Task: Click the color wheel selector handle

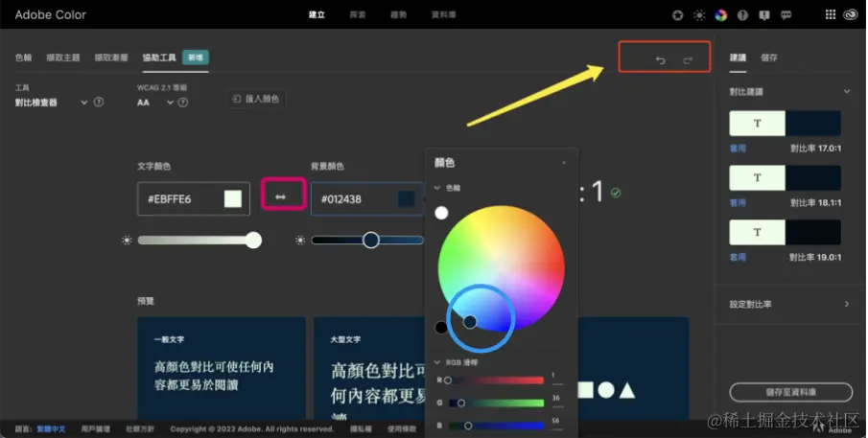Action: 469,321
